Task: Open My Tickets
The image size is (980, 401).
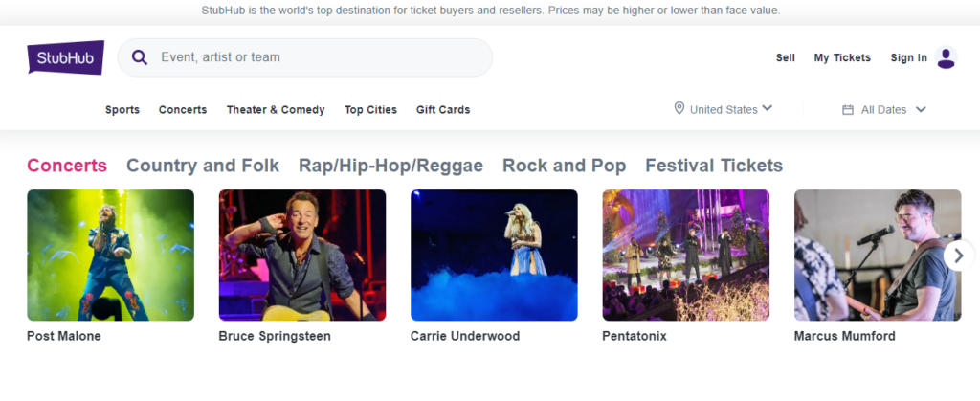Action: [842, 58]
